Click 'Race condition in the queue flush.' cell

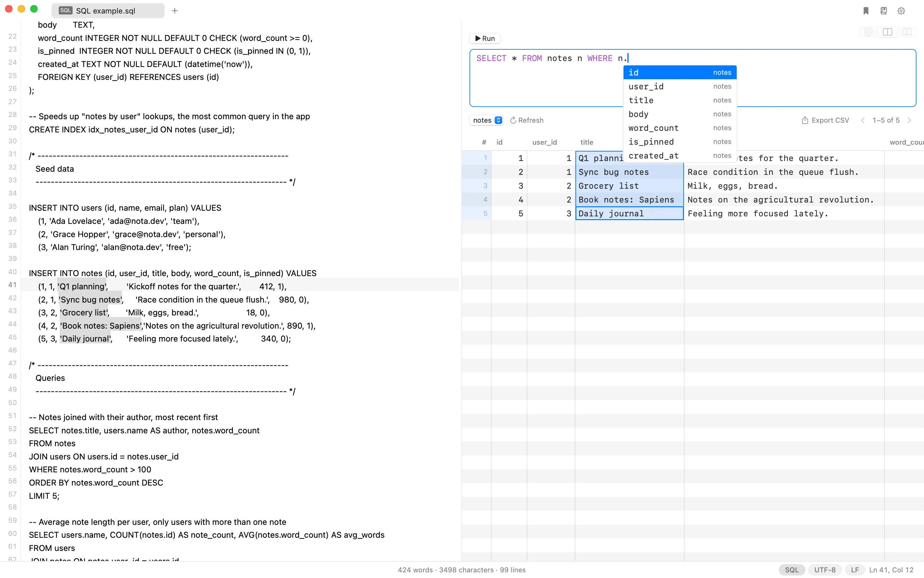click(x=784, y=172)
